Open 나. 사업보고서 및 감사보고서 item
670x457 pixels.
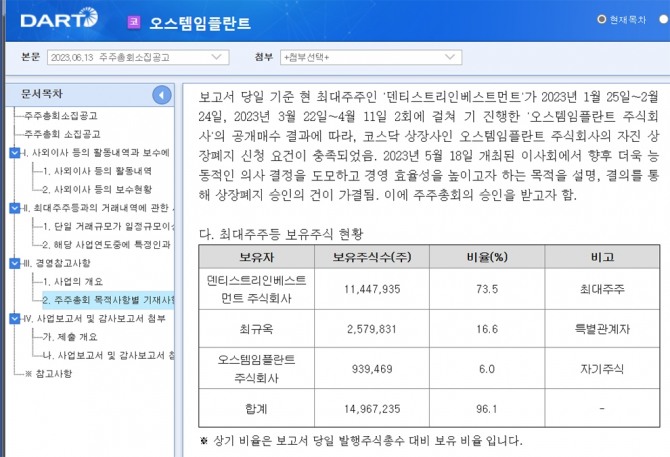(x=108, y=355)
